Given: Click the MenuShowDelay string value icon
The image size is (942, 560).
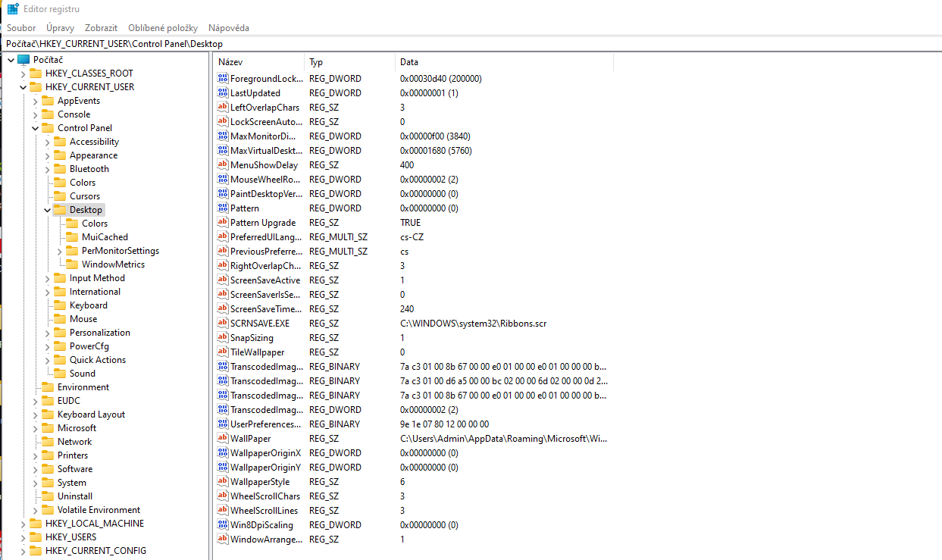Looking at the screenshot, I should (223, 164).
